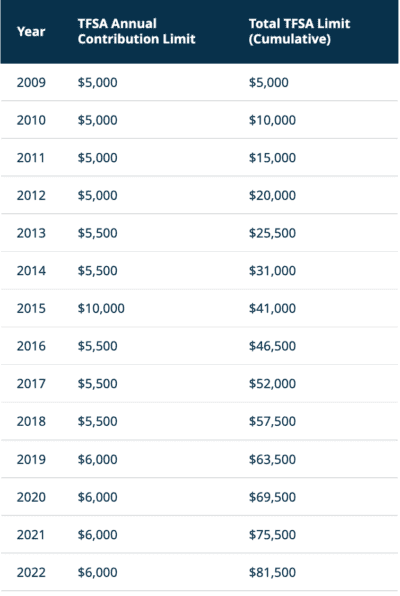Click the $63,500 cumulative total

272,460
